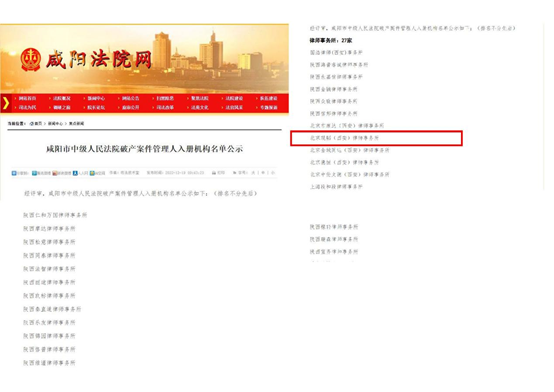This screenshot has width=554, height=392.
Task: Open 网站首页 in the red navigation bar
Action: tap(28, 98)
